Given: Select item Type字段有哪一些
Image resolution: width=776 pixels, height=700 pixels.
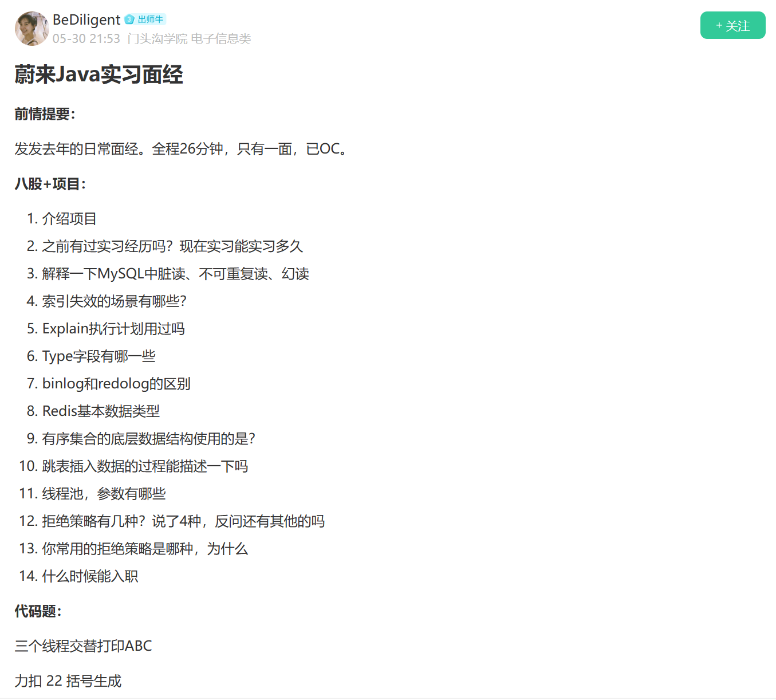Looking at the screenshot, I should point(99,356).
